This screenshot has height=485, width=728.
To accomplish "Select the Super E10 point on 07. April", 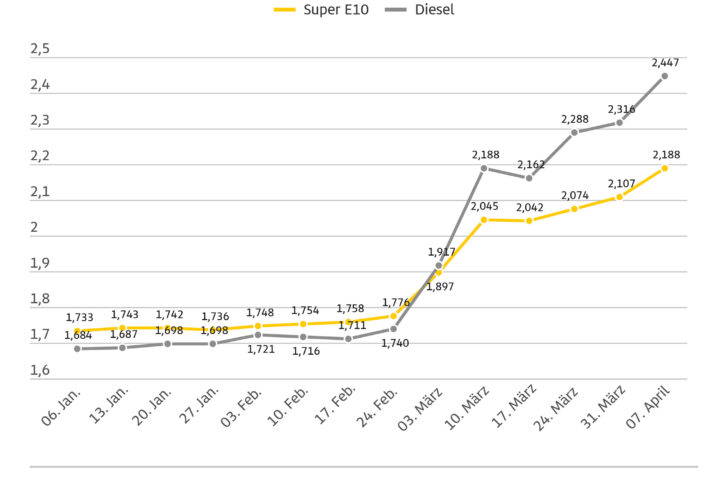I will pos(665,168).
